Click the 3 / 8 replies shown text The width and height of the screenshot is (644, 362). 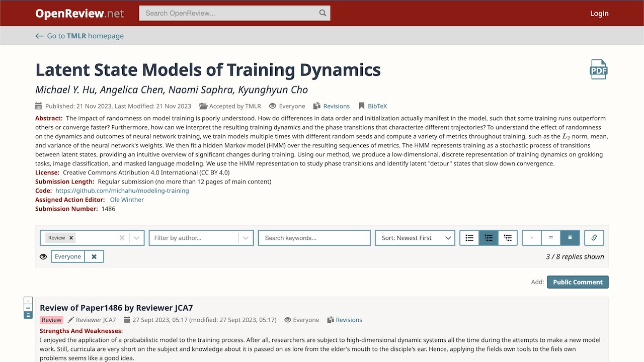point(575,256)
